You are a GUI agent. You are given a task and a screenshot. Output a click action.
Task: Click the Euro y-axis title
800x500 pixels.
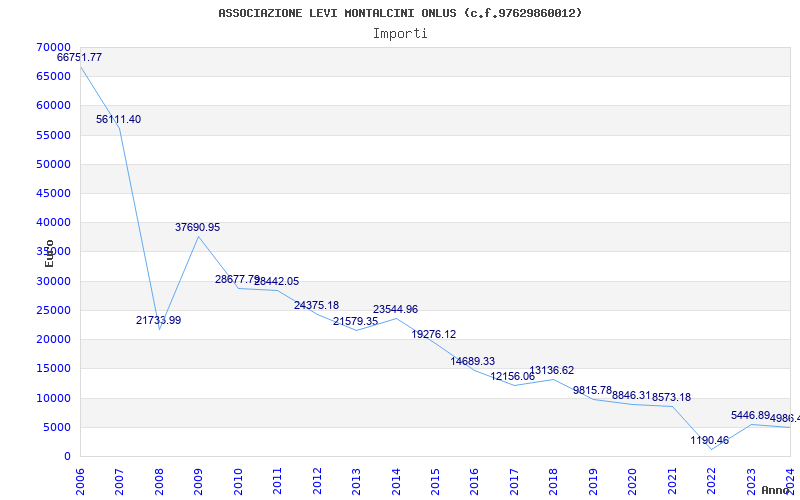(49, 254)
